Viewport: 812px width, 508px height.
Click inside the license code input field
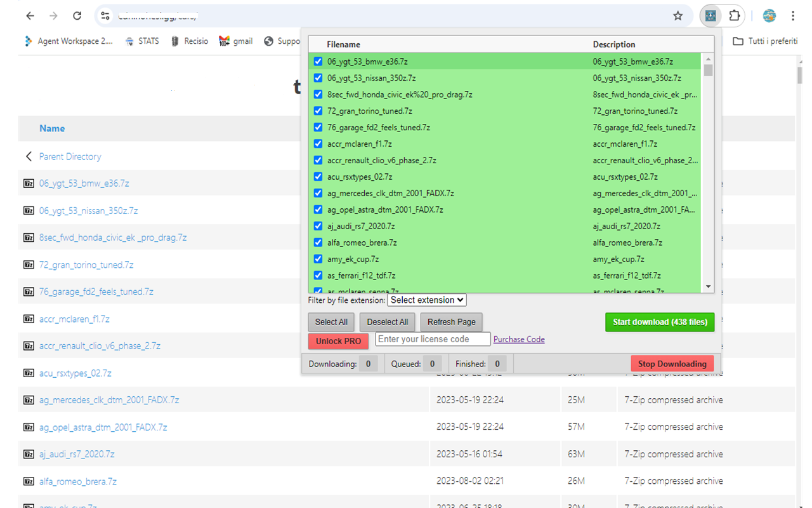(432, 339)
